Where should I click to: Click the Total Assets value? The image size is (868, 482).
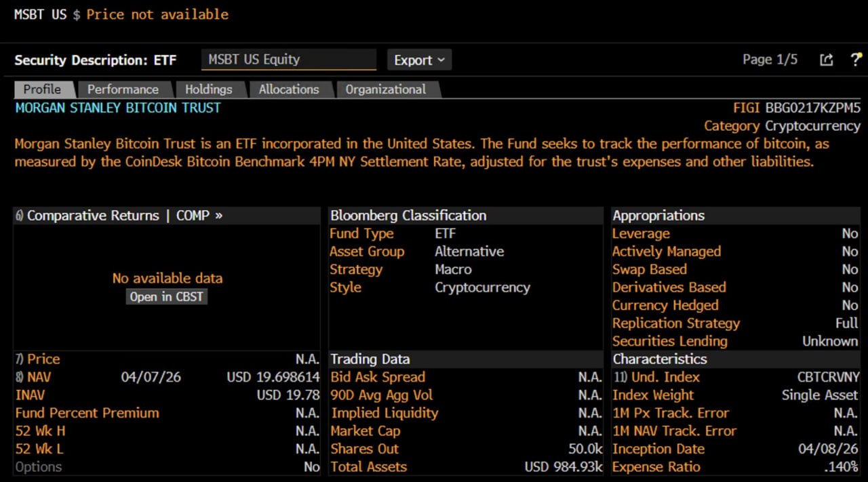[x=564, y=467]
